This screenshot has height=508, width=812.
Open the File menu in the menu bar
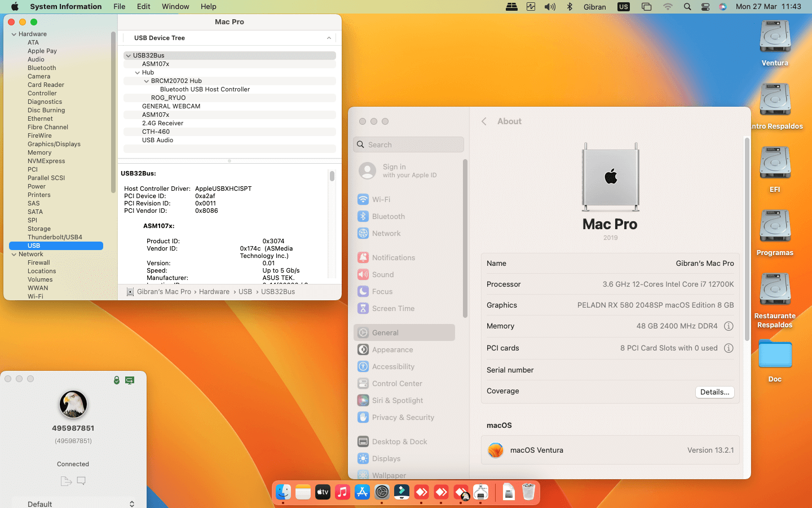[x=119, y=7]
